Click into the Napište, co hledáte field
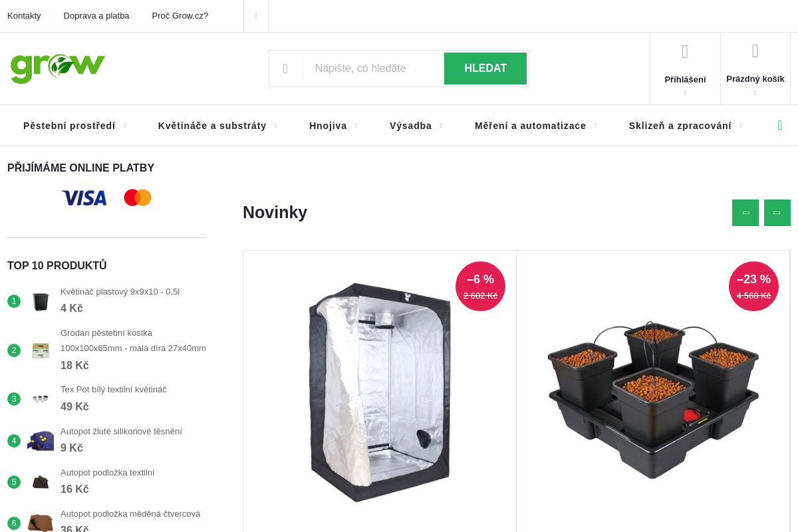Viewport: 798px width, 532px height. [x=373, y=68]
